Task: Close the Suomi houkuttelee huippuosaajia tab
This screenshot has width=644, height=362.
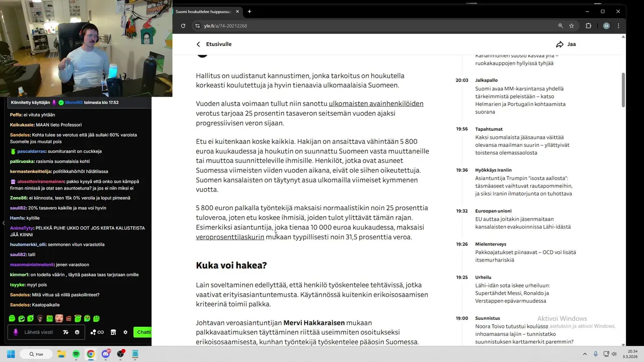Action: pyautogui.click(x=237, y=12)
